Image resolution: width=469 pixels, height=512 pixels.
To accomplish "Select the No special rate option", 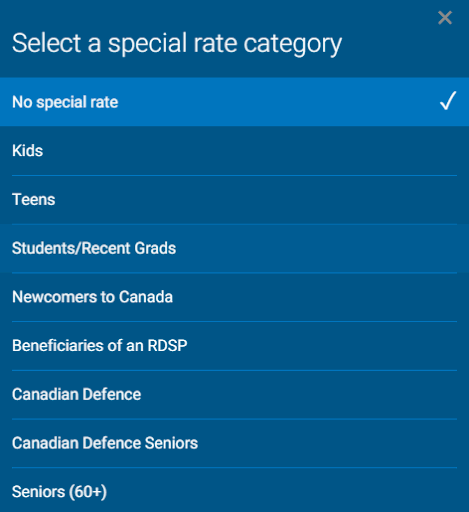I will point(234,102).
